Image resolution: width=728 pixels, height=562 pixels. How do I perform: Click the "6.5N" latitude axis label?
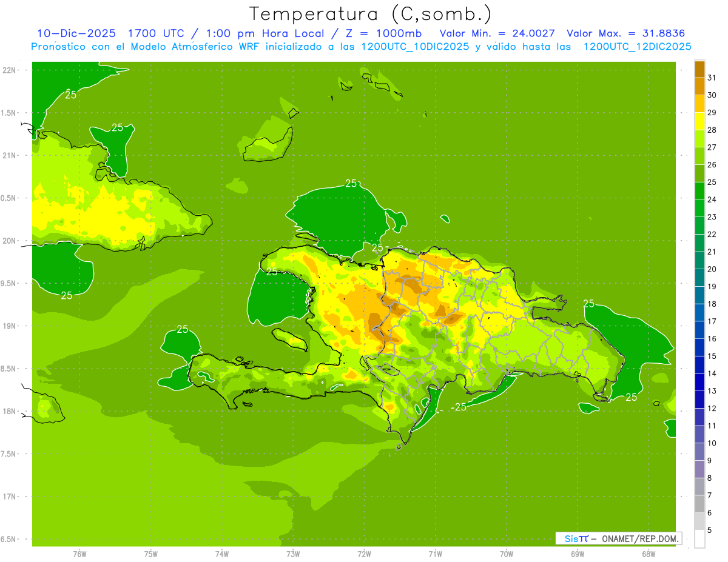click(9, 540)
